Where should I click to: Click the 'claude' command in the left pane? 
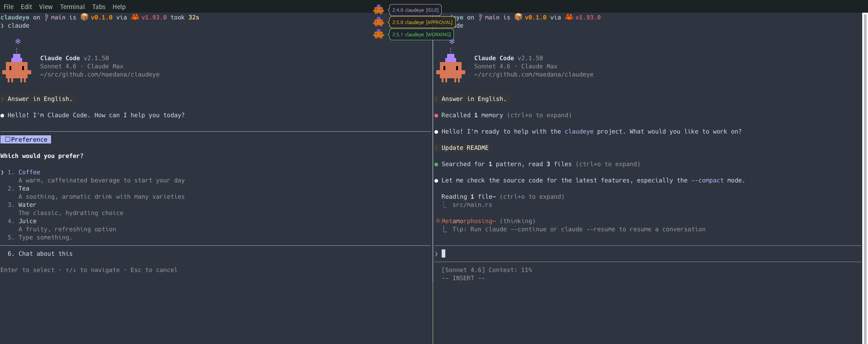click(x=18, y=25)
